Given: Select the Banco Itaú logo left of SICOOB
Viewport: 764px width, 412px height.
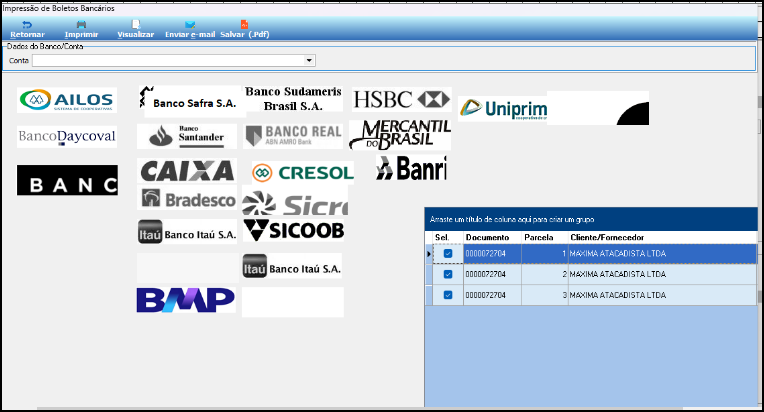Looking at the screenshot, I should point(187,232).
